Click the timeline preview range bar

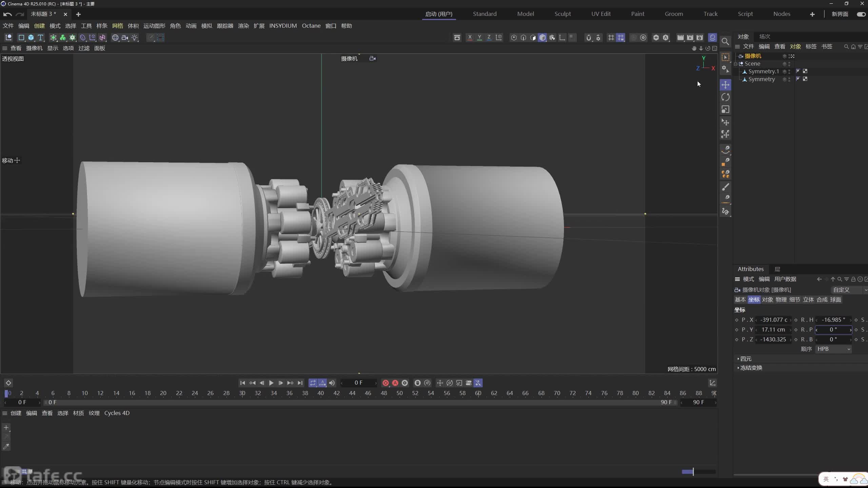click(x=360, y=403)
